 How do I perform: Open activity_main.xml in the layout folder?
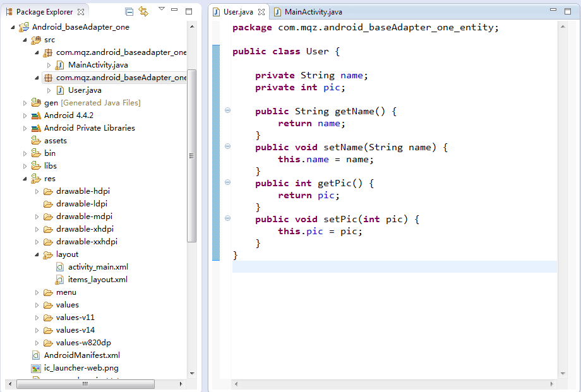[98, 267]
